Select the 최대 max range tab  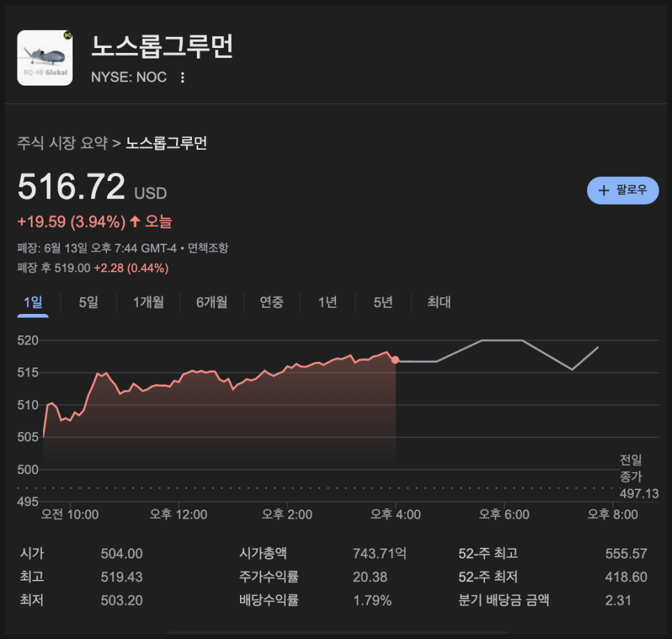[439, 302]
